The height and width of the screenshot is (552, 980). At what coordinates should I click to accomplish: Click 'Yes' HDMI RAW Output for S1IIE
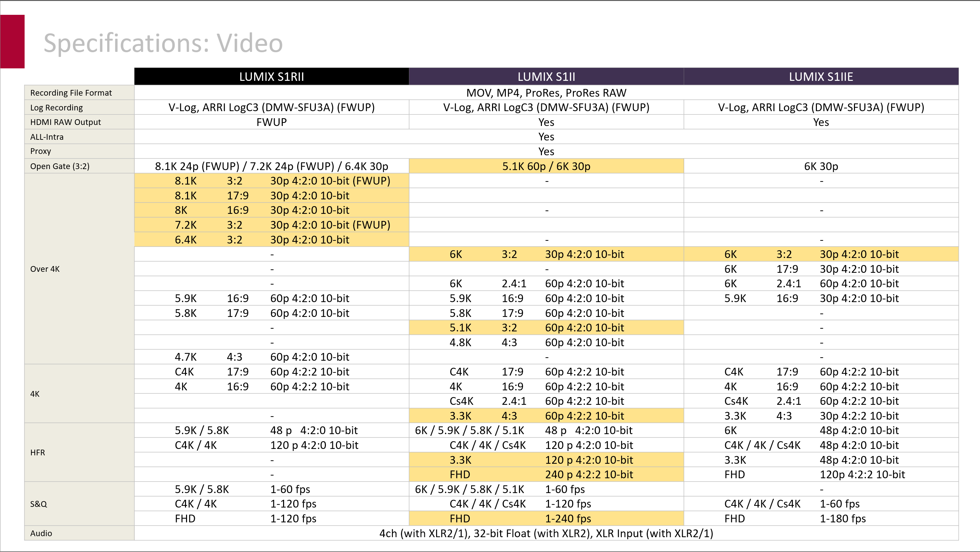pos(821,122)
